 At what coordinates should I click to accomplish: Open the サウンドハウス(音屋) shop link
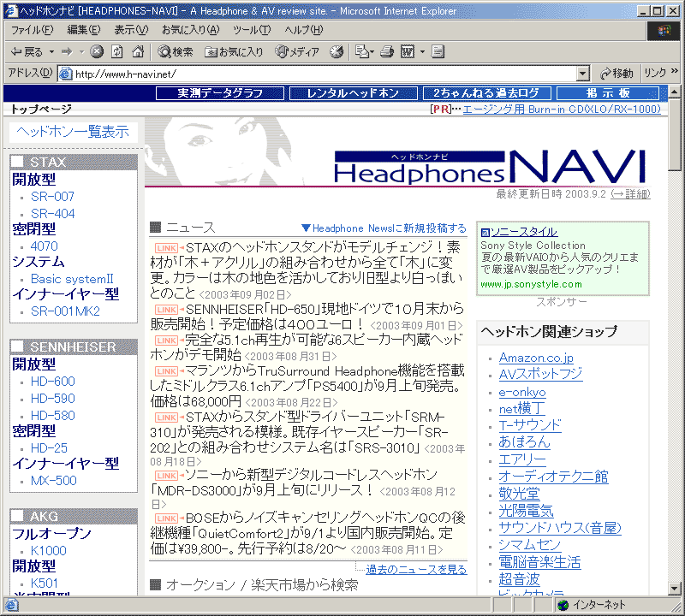point(560,528)
